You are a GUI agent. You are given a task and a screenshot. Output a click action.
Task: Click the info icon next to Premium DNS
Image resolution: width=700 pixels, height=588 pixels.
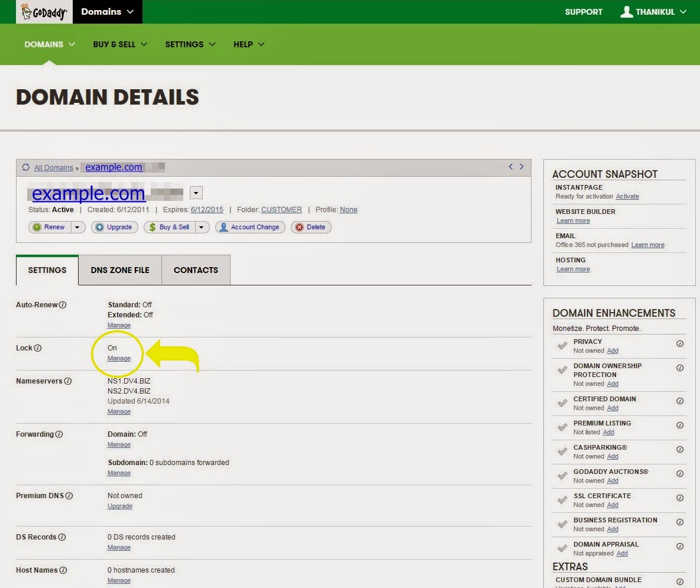click(x=69, y=496)
